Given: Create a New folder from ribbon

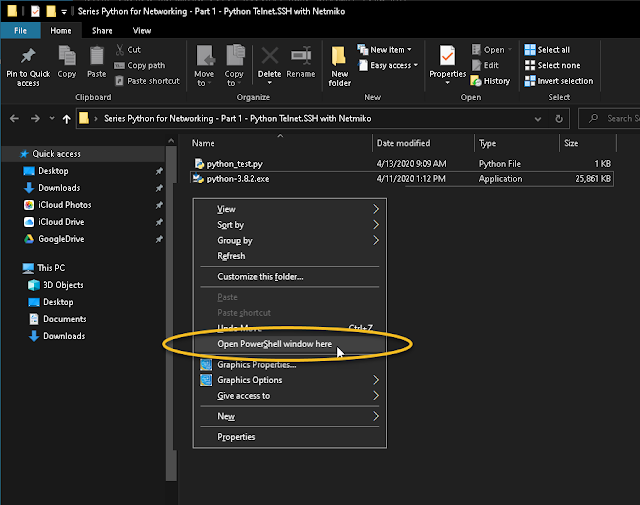Looking at the screenshot, I should point(340,66).
